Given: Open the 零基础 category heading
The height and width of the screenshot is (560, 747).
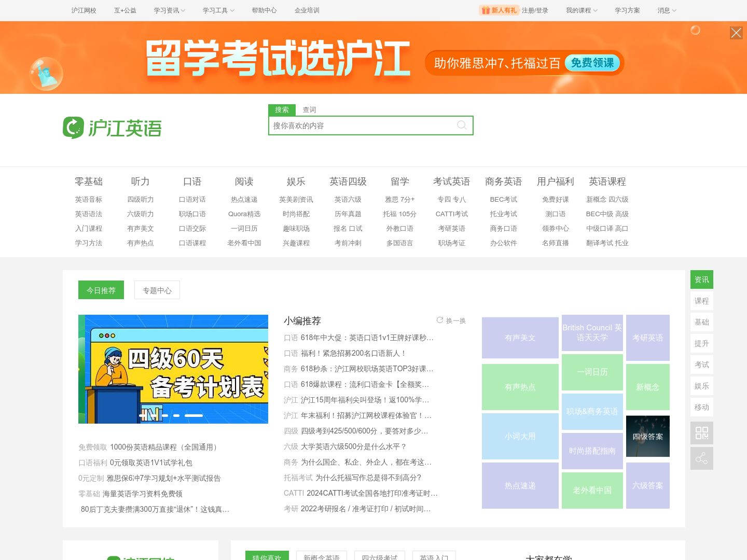Looking at the screenshot, I should pyautogui.click(x=89, y=181).
